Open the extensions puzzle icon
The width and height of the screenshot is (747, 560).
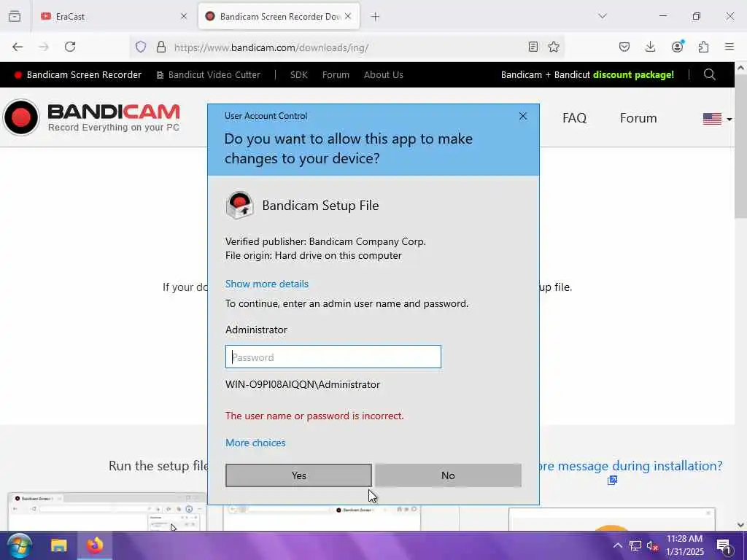(703, 47)
